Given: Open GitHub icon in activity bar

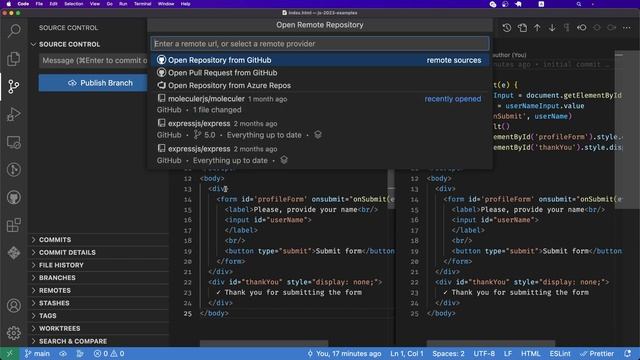Looking at the screenshot, I should pos(14,198).
